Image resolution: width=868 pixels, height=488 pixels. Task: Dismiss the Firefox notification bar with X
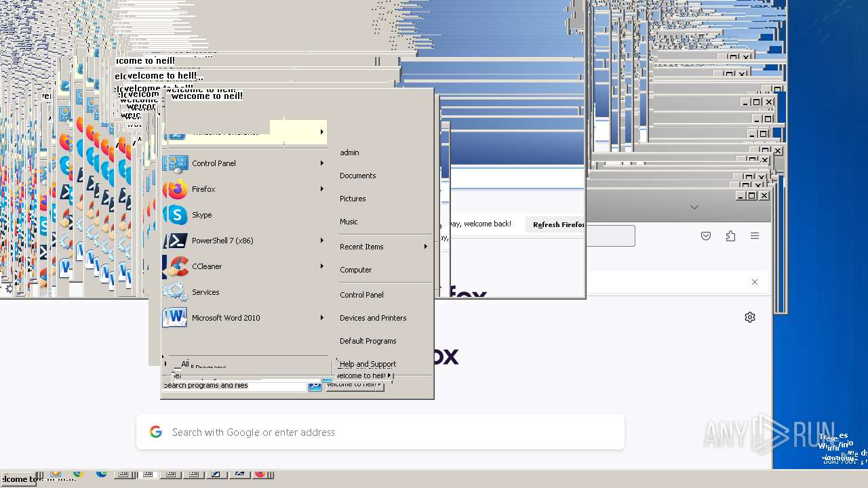pos(755,282)
